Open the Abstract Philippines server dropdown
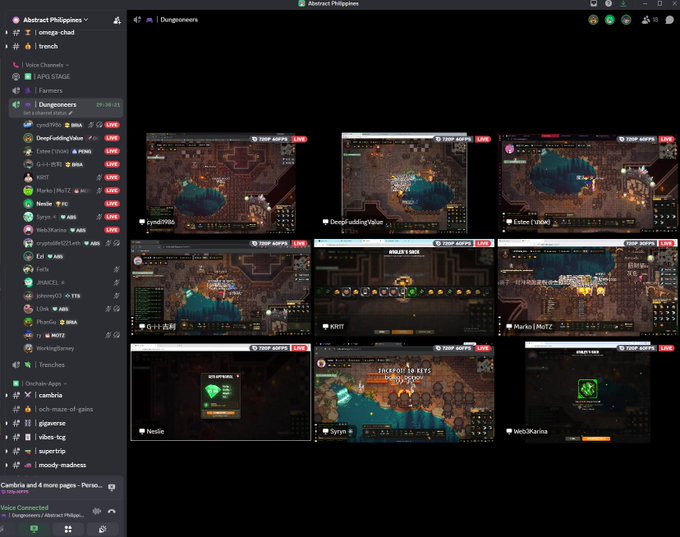This screenshot has width=680, height=537. [x=56, y=20]
